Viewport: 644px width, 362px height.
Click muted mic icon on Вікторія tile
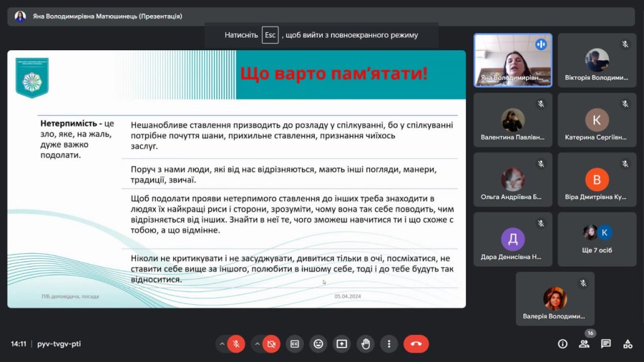pos(625,45)
